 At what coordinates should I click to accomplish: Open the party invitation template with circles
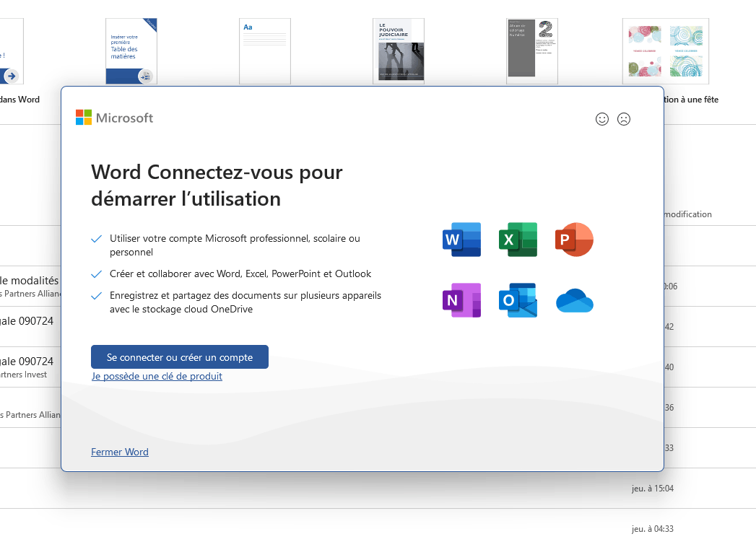coord(665,51)
